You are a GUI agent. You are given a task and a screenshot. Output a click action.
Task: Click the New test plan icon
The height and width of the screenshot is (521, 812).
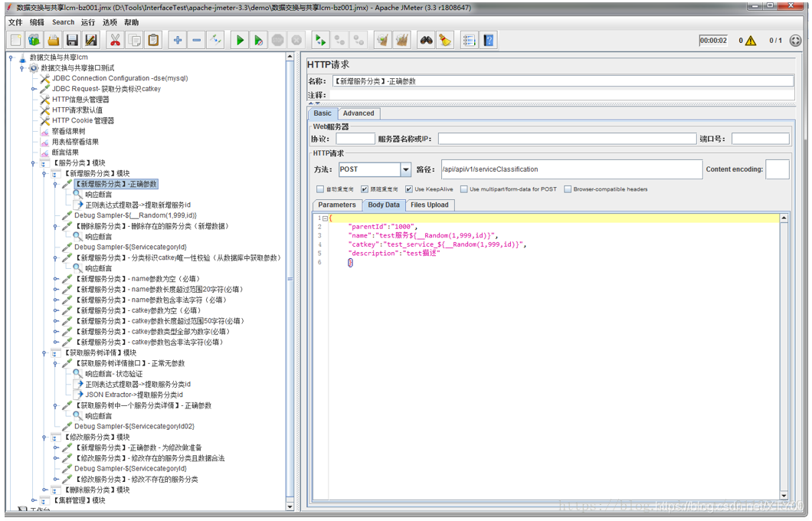pyautogui.click(x=15, y=40)
